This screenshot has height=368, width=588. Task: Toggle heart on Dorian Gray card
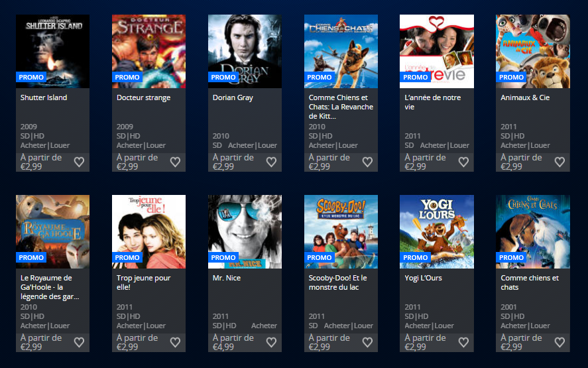coord(271,162)
